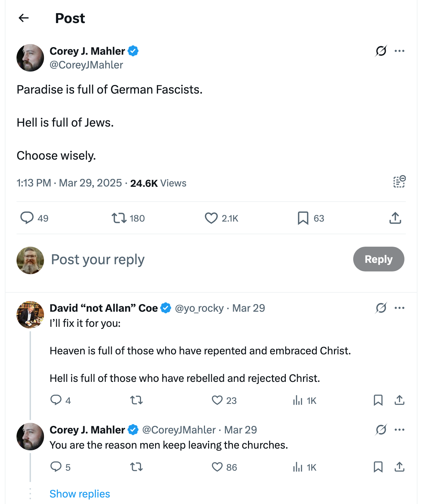Open the more options menu on main post
The height and width of the screenshot is (504, 423).
coord(400,51)
